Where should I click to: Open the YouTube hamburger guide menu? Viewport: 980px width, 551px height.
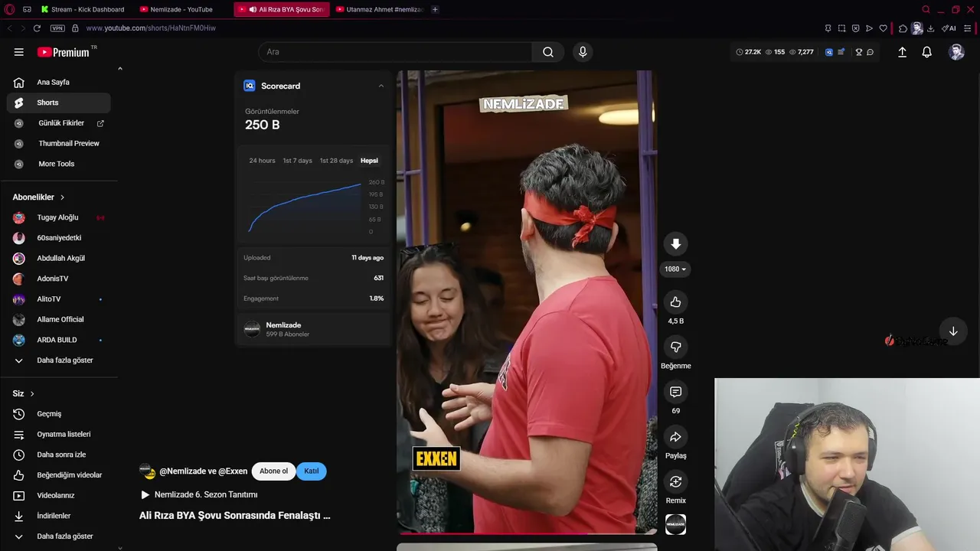pos(18,52)
